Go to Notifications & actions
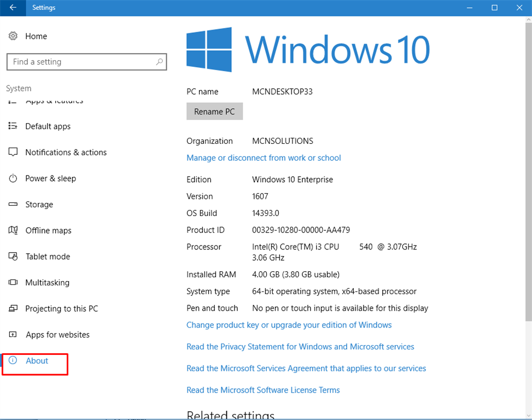532x420 pixels. pyautogui.click(x=66, y=153)
